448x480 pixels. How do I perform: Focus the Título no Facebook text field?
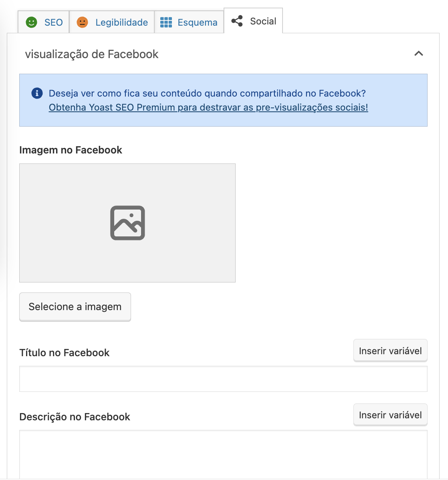223,379
